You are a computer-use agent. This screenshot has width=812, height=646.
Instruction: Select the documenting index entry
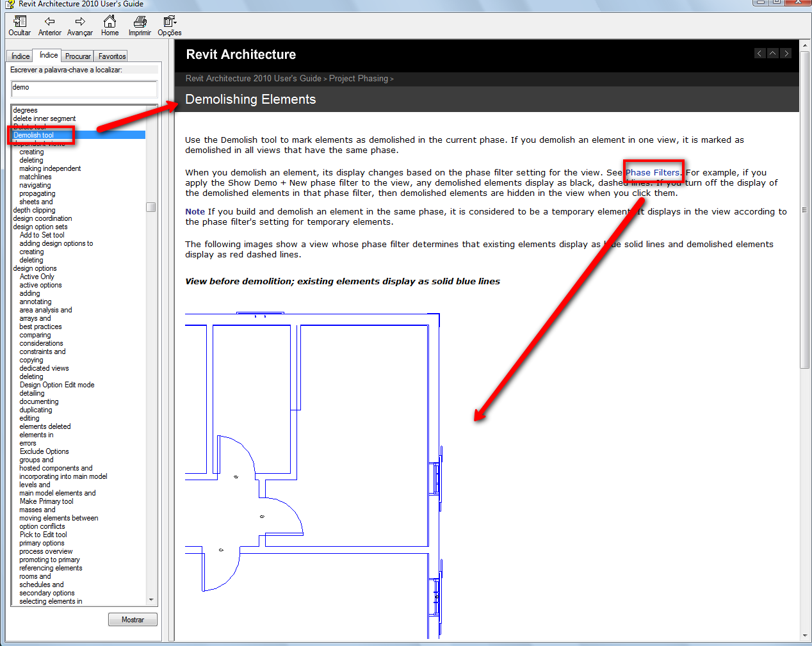click(x=38, y=401)
